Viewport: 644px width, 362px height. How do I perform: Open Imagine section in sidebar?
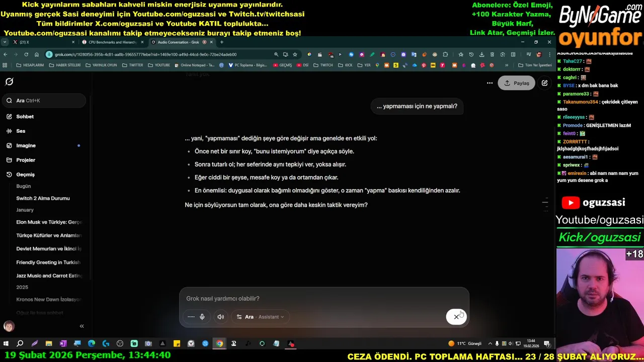26,146
